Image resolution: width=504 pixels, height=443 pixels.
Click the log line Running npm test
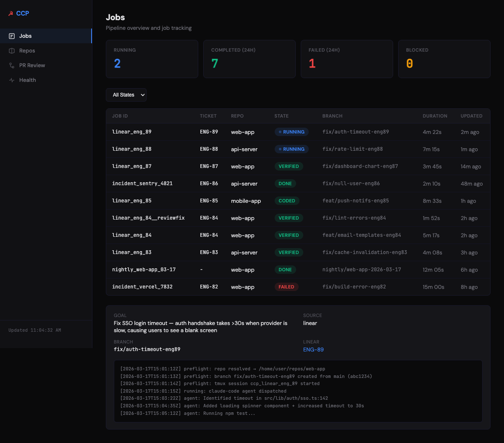pos(188,414)
